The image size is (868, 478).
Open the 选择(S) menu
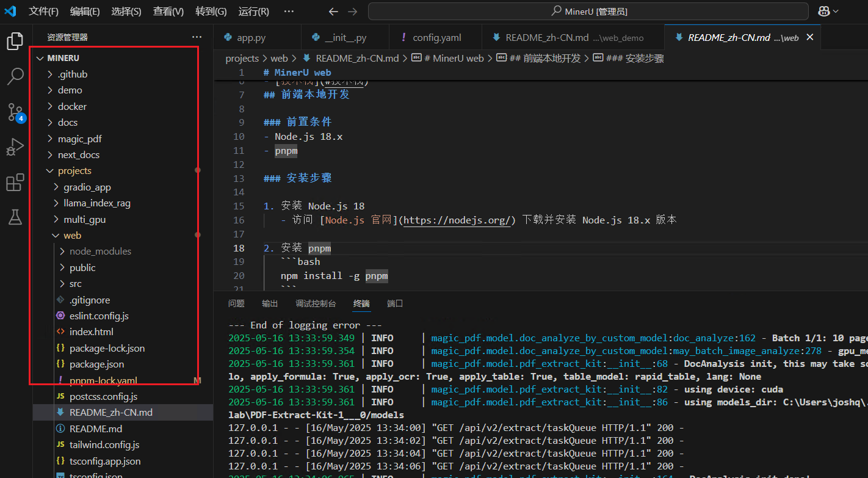[x=126, y=11]
